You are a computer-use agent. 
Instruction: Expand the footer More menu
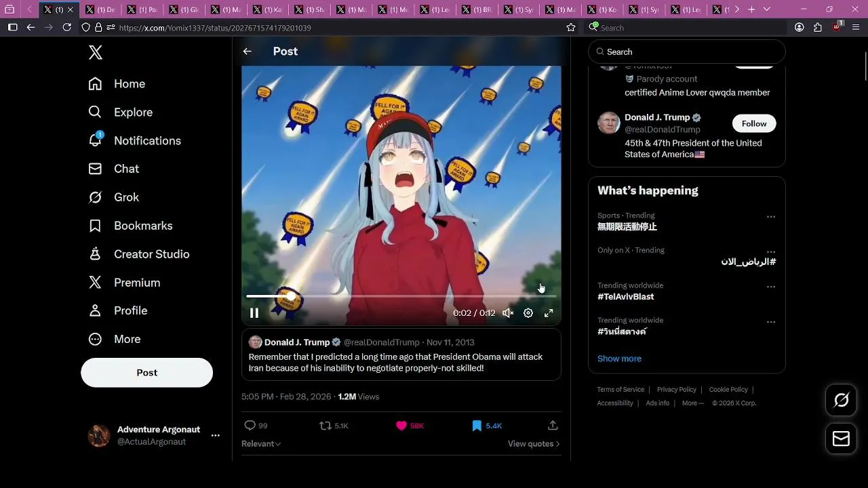point(693,403)
